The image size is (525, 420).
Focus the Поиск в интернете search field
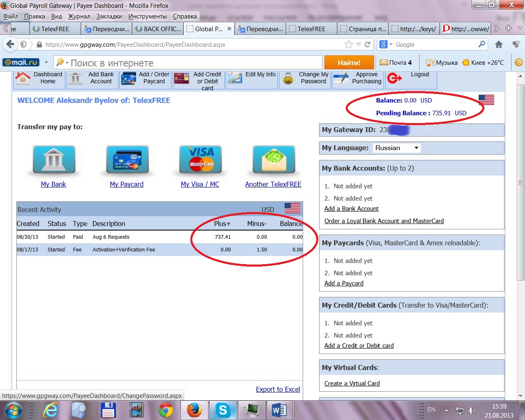click(x=188, y=63)
